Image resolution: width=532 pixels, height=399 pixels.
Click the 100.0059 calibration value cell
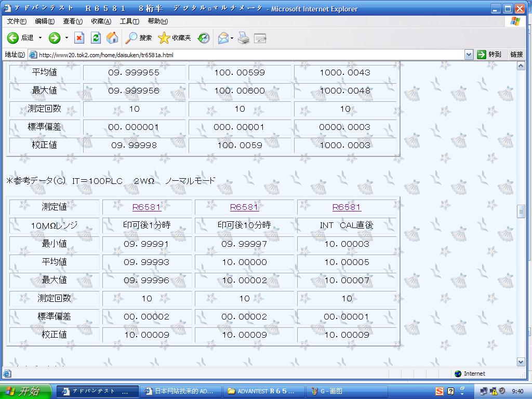pyautogui.click(x=240, y=145)
